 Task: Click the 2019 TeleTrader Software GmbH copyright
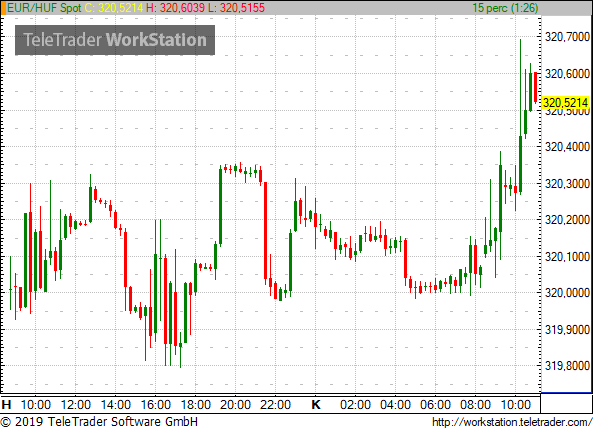[x=99, y=422]
